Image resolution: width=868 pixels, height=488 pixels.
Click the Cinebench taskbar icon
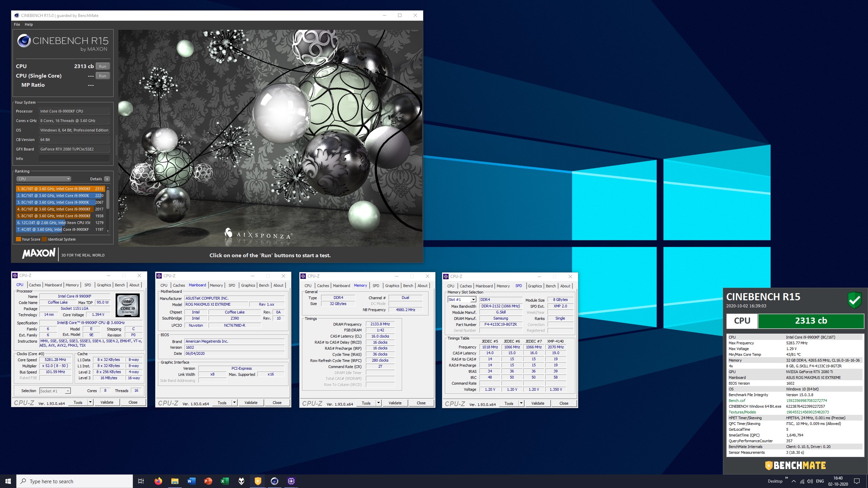(x=275, y=481)
